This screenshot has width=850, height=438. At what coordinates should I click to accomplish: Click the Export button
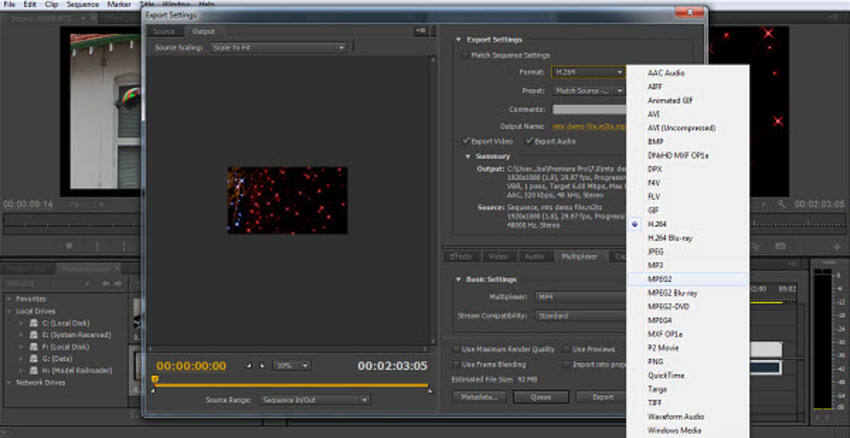tap(602, 397)
